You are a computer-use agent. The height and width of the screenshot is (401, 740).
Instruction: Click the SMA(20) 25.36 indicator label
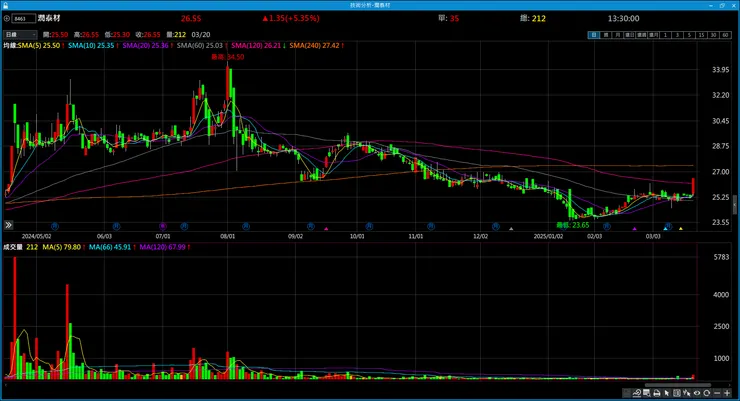coord(145,46)
